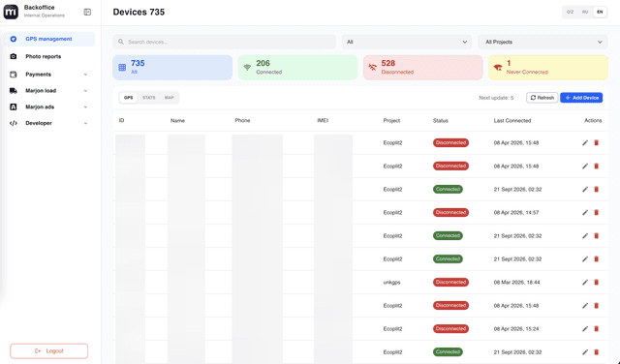
Task: Switch language to EN
Action: 600,12
